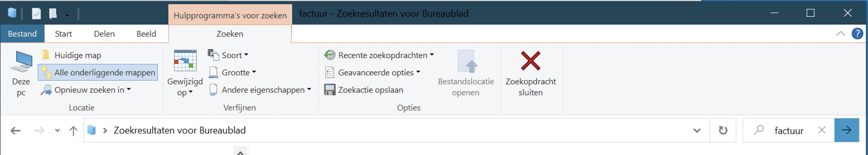Go up one folder level arrow

pyautogui.click(x=73, y=130)
